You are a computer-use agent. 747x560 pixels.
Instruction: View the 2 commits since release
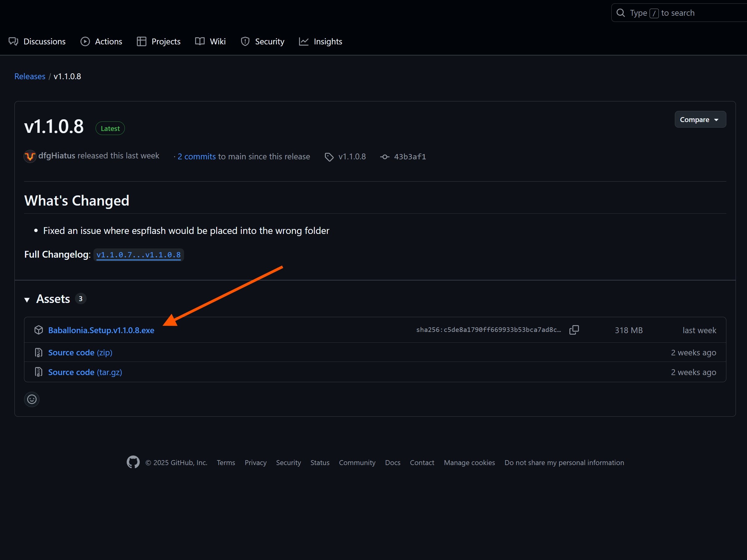click(x=197, y=157)
